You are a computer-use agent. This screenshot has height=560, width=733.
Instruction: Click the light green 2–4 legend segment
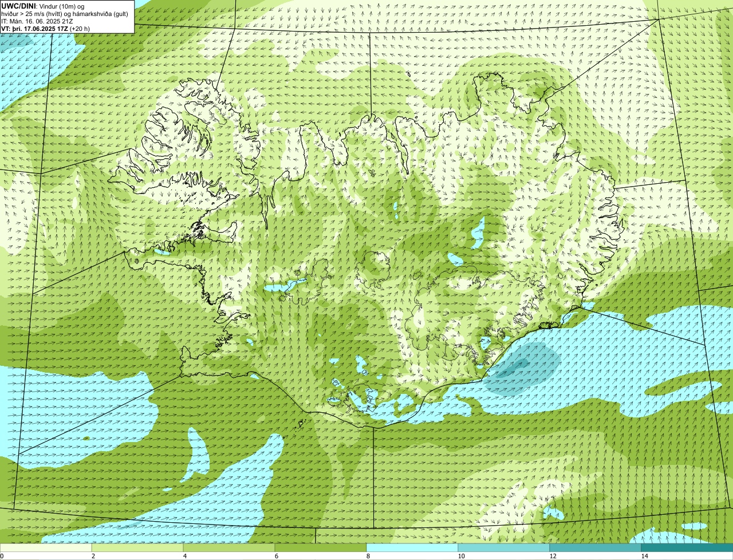pos(137,547)
